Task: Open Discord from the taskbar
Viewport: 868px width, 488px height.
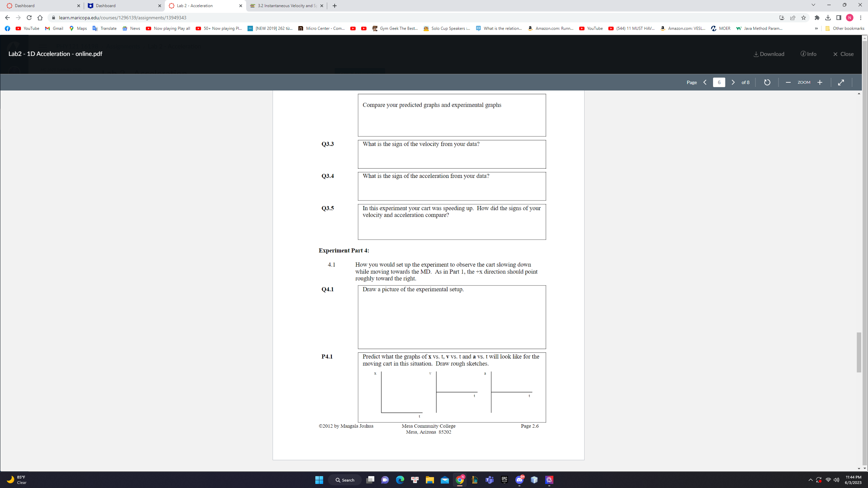Action: click(x=519, y=480)
